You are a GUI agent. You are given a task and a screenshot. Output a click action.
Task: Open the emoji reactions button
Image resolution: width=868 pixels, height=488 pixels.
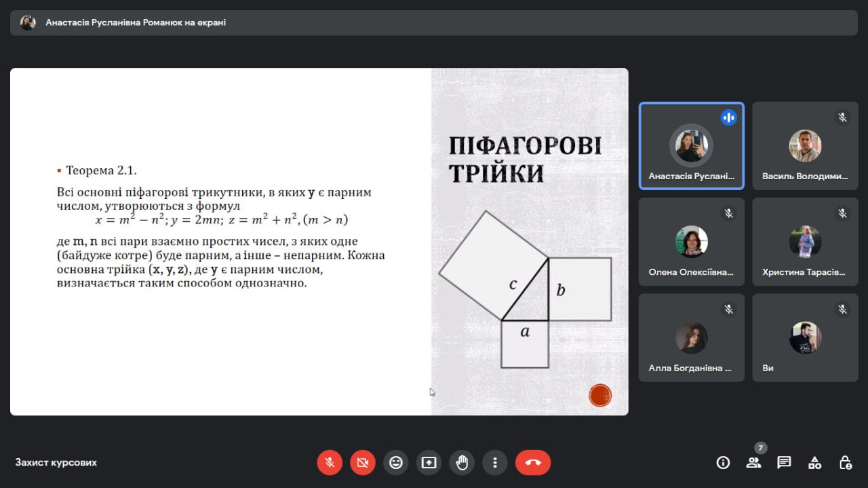click(x=396, y=463)
